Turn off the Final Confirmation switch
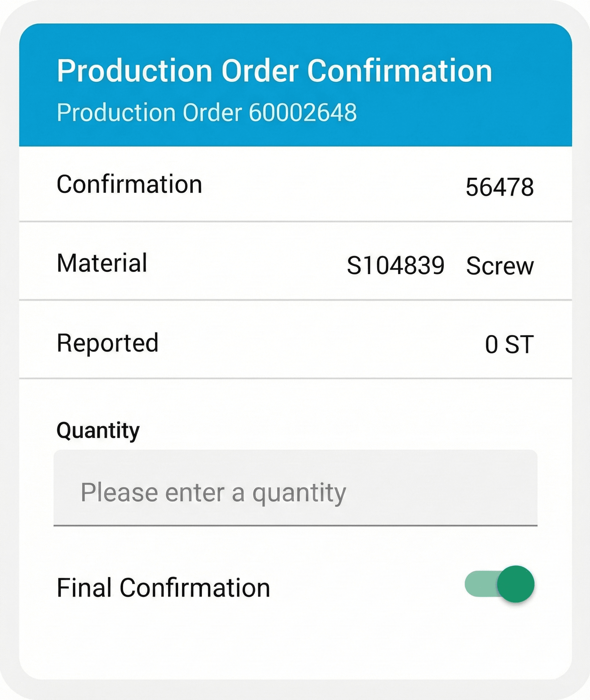Image resolution: width=590 pixels, height=700 pixels. pyautogui.click(x=499, y=584)
